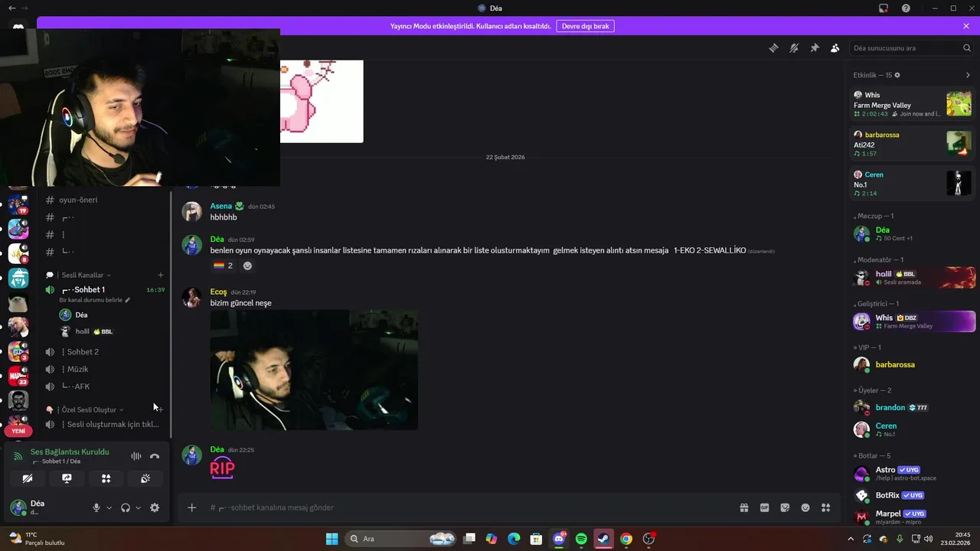Toggle the camera on or off
The height and width of the screenshot is (551, 980).
[x=28, y=478]
